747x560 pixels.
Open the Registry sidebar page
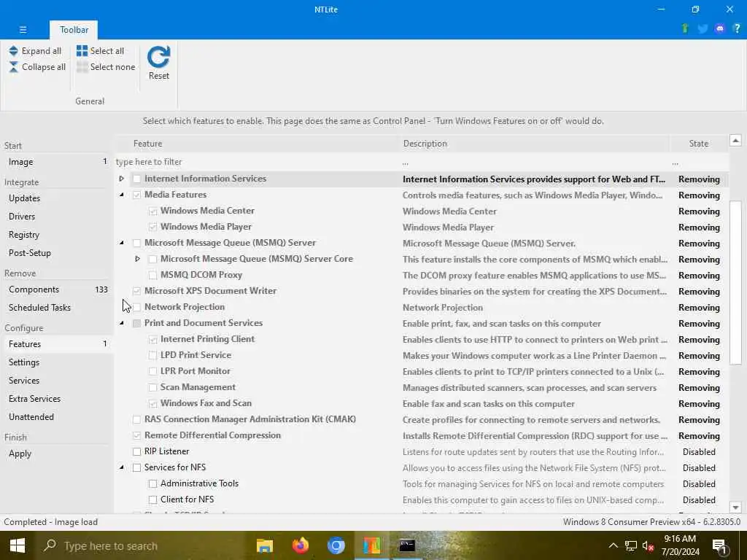click(57, 235)
